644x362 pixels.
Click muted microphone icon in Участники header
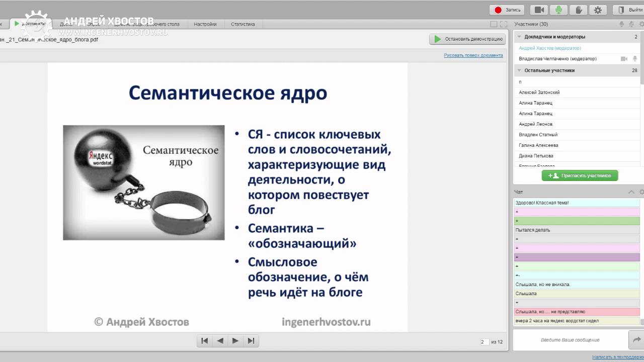pyautogui.click(x=631, y=24)
